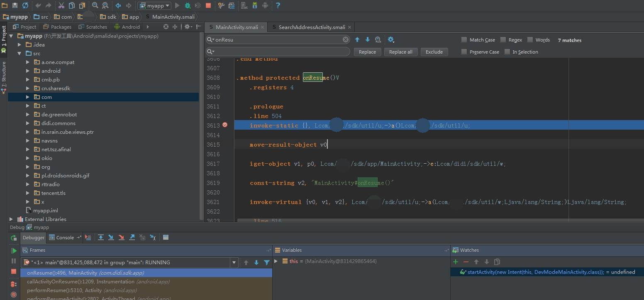Click the Evaluate Expression calculator icon
This screenshot has width=644, height=300.
coord(166,237)
